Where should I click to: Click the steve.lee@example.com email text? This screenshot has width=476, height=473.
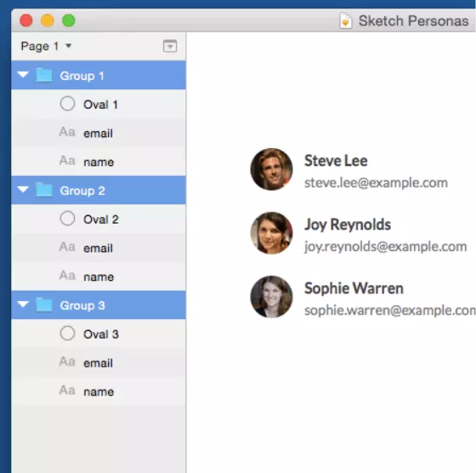tap(376, 183)
